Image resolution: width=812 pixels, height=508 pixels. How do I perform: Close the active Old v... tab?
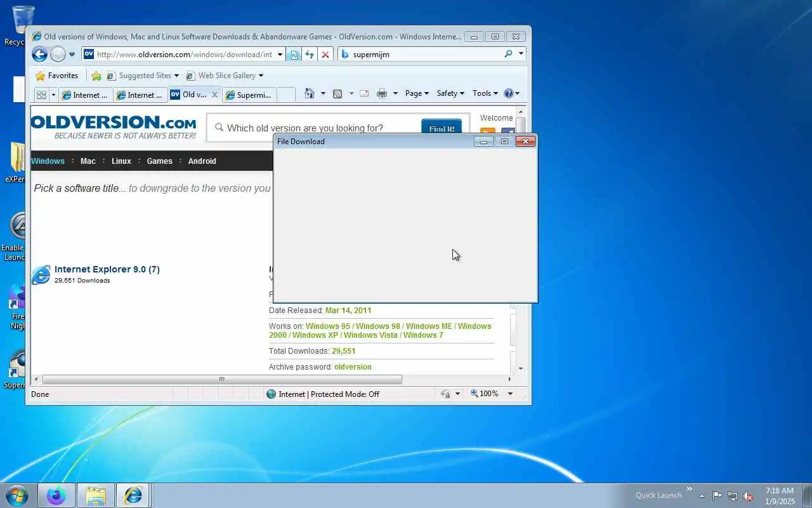coord(214,95)
